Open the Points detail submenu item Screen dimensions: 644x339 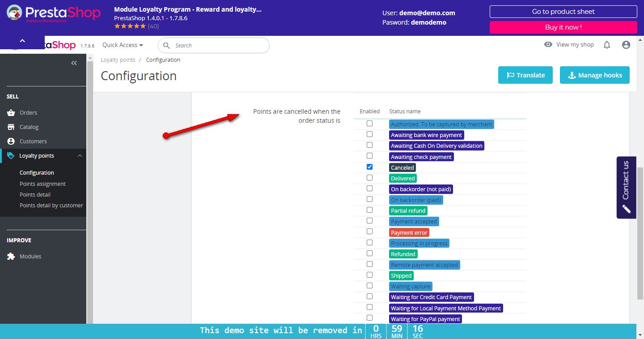(x=35, y=194)
